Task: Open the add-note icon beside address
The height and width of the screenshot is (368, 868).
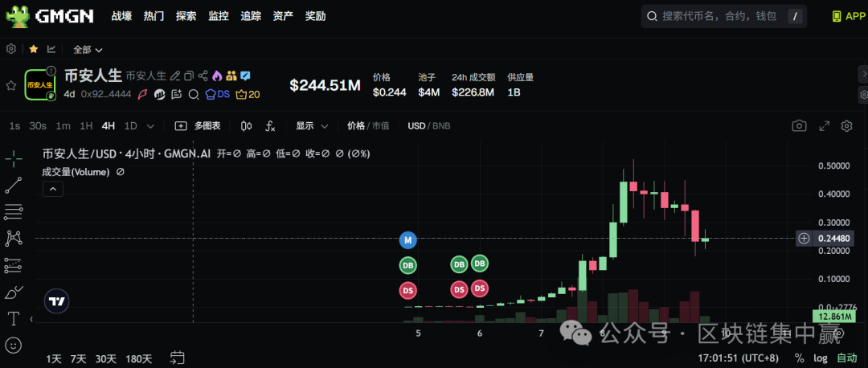Action: tap(177, 94)
